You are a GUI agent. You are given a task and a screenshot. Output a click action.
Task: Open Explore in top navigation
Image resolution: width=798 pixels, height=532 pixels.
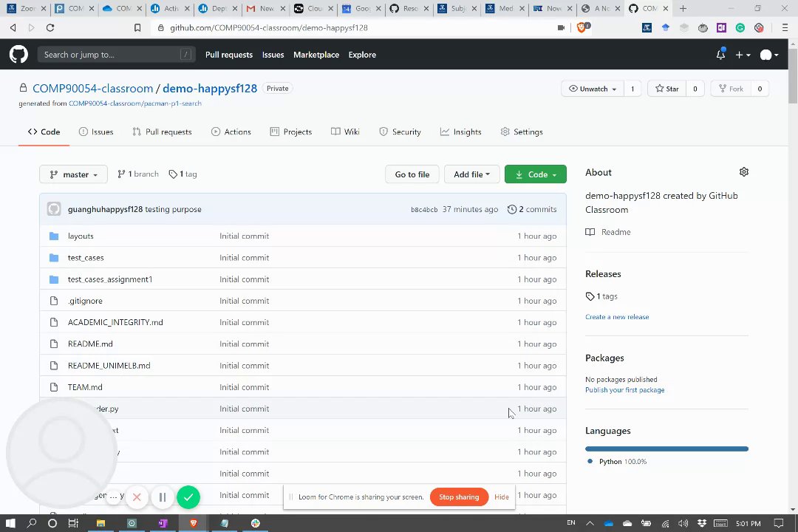(x=362, y=55)
